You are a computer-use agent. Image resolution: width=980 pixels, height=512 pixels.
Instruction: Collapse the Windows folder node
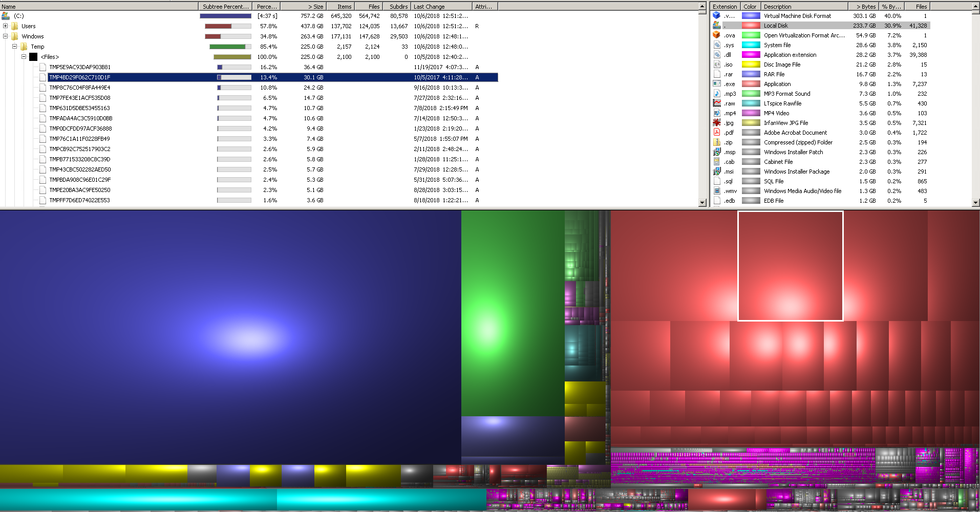(x=5, y=36)
